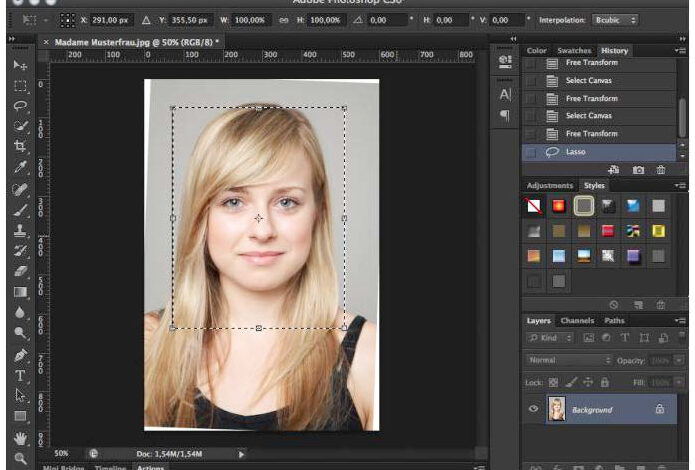The image size is (695, 470).
Task: Click the Select Canvas history state
Action: point(588,80)
